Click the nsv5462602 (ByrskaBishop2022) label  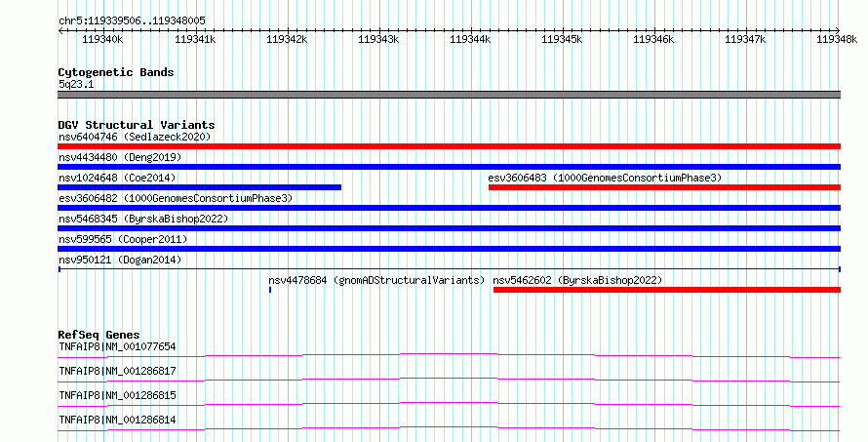pyautogui.click(x=577, y=280)
